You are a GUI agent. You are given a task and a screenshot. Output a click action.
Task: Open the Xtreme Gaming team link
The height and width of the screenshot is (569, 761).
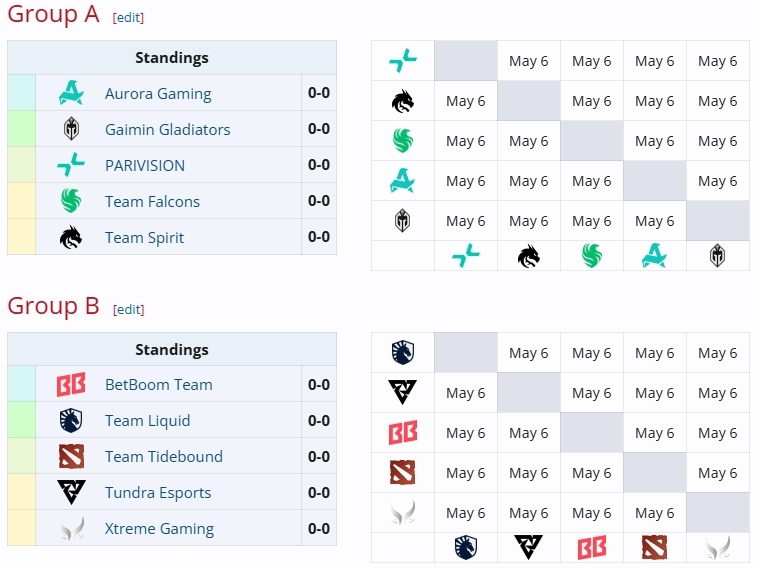[x=159, y=528]
